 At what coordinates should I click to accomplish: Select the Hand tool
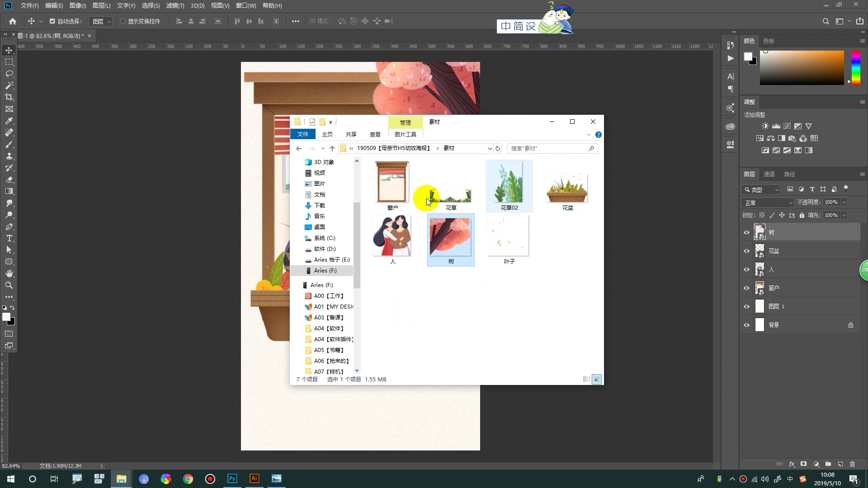coord(9,273)
